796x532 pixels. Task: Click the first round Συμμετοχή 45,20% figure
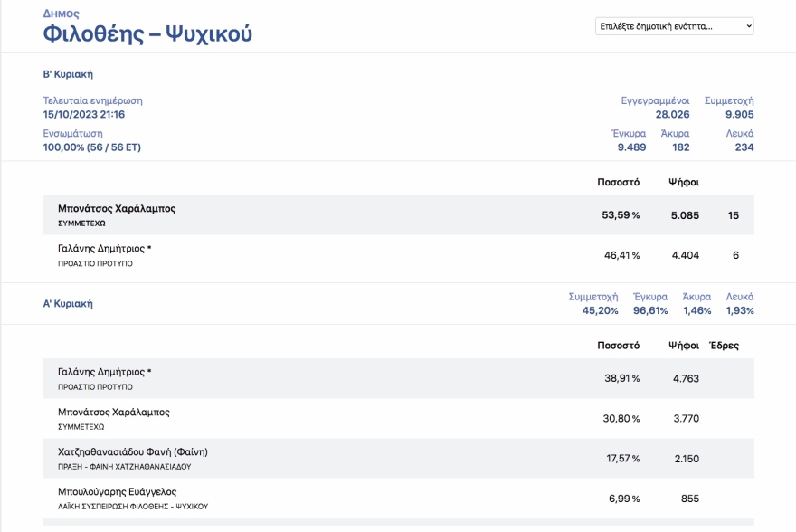600,311
